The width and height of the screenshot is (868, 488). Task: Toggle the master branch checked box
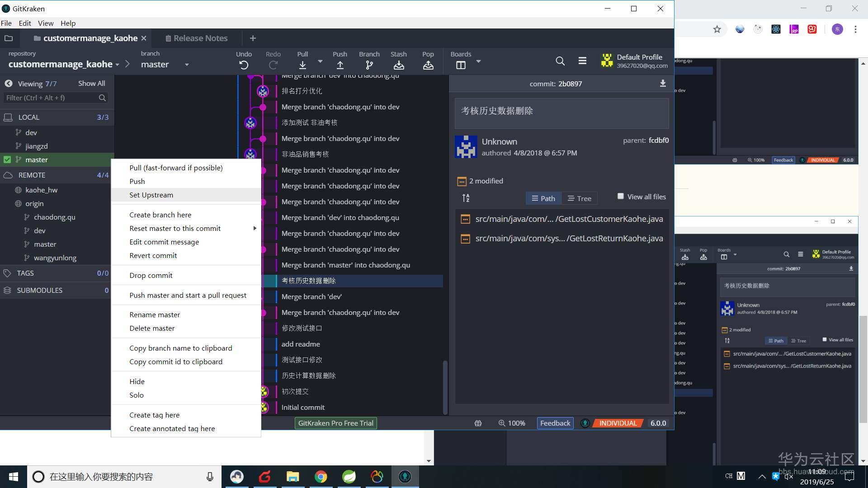[x=7, y=160]
